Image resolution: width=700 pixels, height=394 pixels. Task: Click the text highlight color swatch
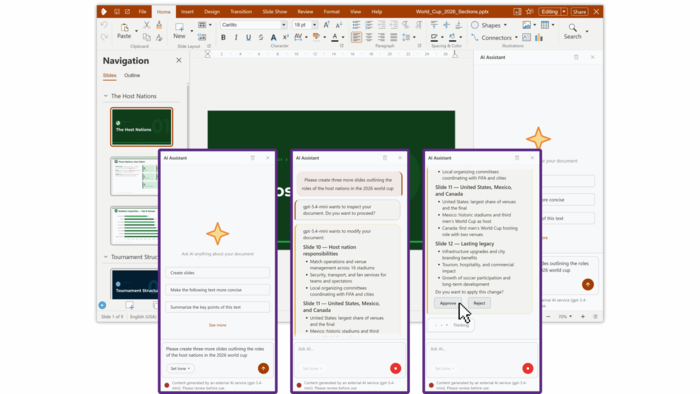click(316, 37)
